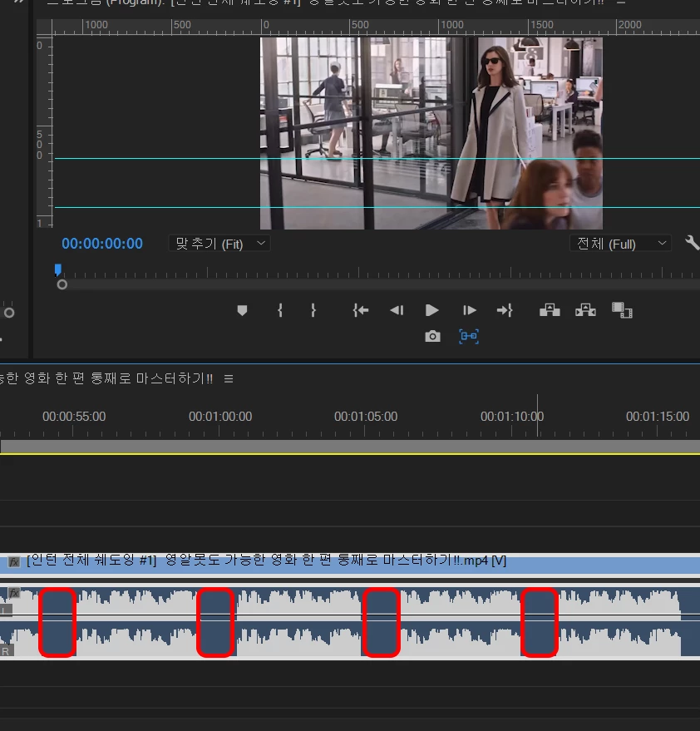Click the fx badge on audio clip

[14, 593]
